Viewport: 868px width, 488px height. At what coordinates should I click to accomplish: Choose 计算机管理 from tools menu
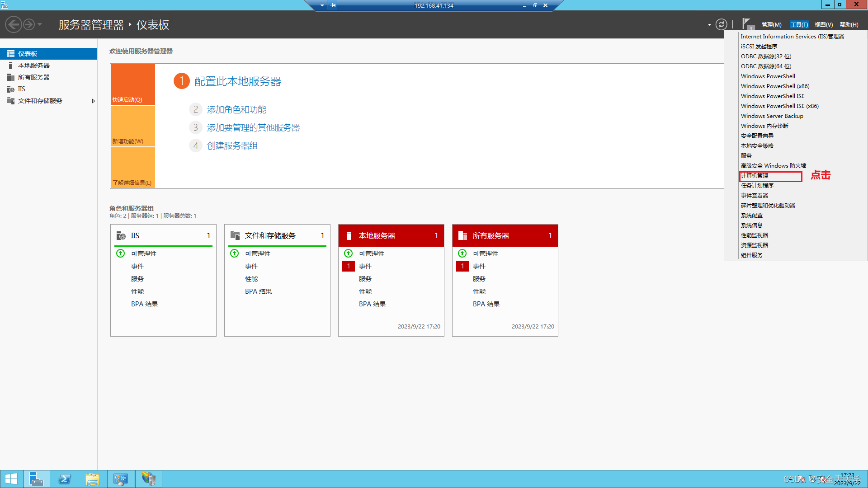coord(755,176)
